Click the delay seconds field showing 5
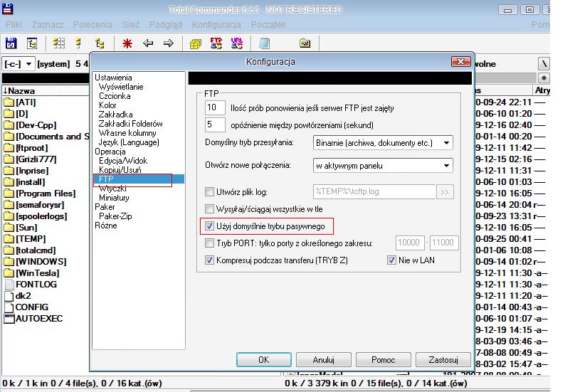The image size is (575, 392). pyautogui.click(x=215, y=125)
